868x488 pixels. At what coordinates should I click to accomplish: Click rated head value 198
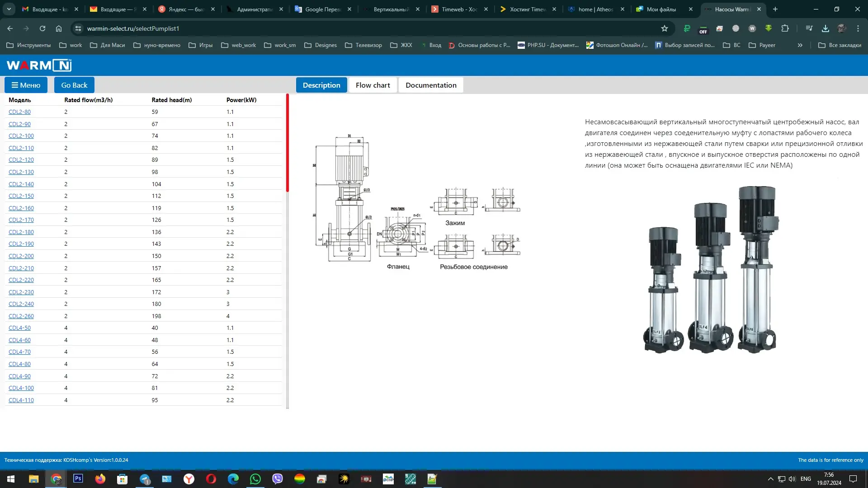[156, 316]
